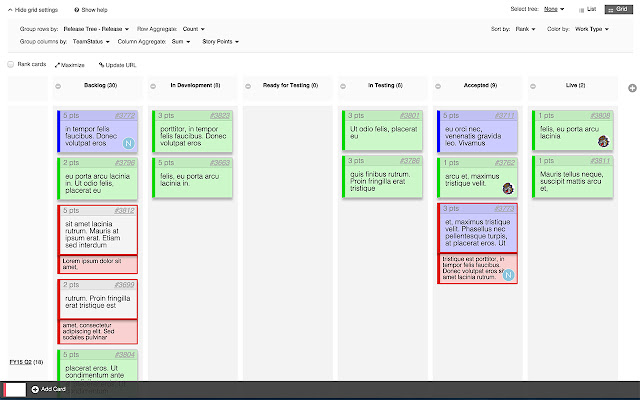Image resolution: width=640 pixels, height=400 pixels.
Task: Click the In Development column header
Action: click(195, 85)
